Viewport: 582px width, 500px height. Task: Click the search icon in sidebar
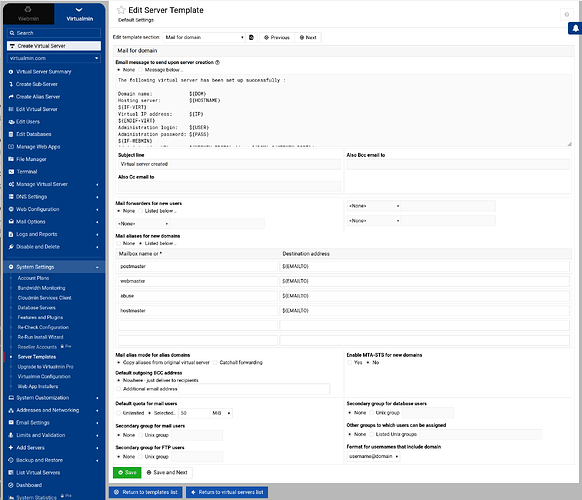(x=12, y=33)
